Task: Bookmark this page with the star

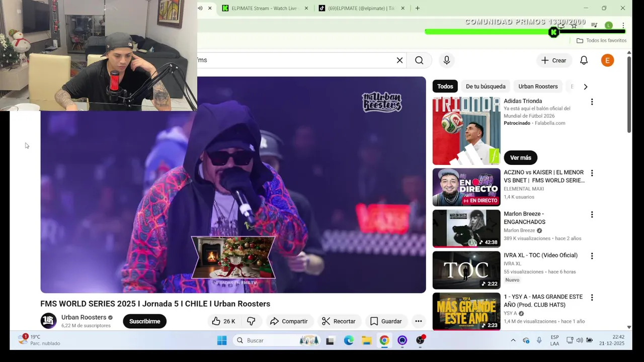Action: 574,25
